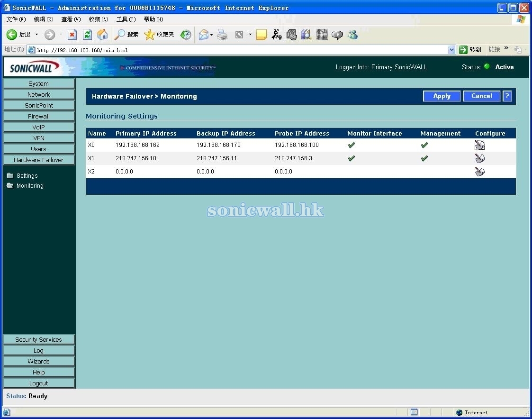Toggle X0 Management checkmark
Viewport: 532px width, 419px height.
[424, 145]
